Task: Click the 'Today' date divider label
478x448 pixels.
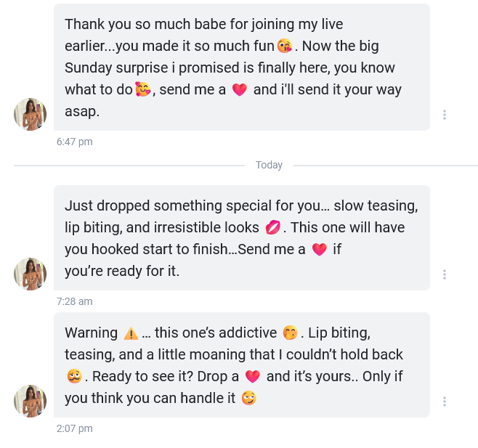Action: pyautogui.click(x=269, y=166)
